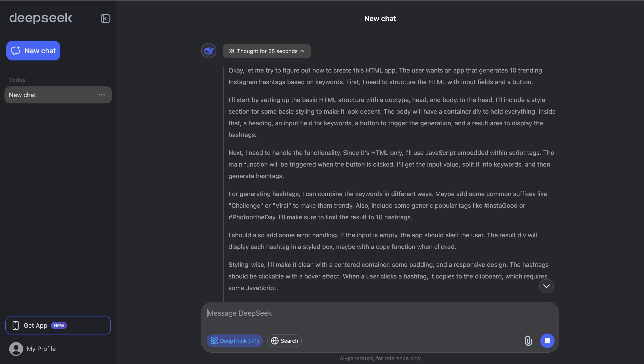Click the NEW badge beside Get App

(59, 325)
